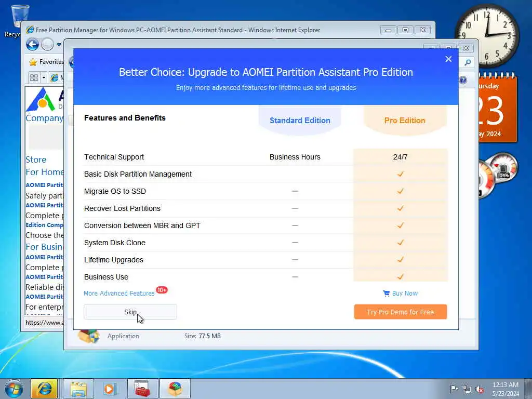Click Try Pro Demo for Free
Screen dimensions: 532x399
click(x=401, y=312)
